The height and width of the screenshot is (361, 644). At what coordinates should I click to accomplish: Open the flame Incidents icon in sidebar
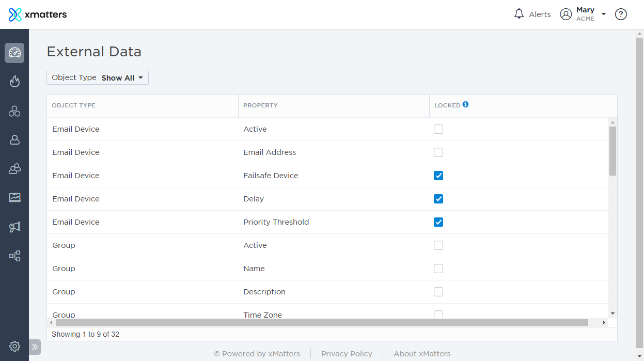[x=14, y=82]
